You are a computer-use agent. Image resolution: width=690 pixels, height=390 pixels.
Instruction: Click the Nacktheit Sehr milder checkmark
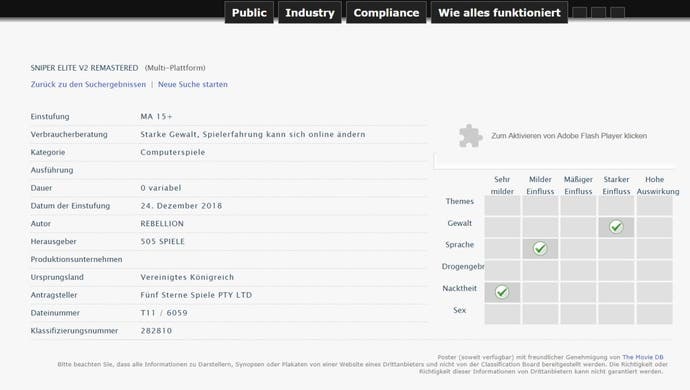502,292
